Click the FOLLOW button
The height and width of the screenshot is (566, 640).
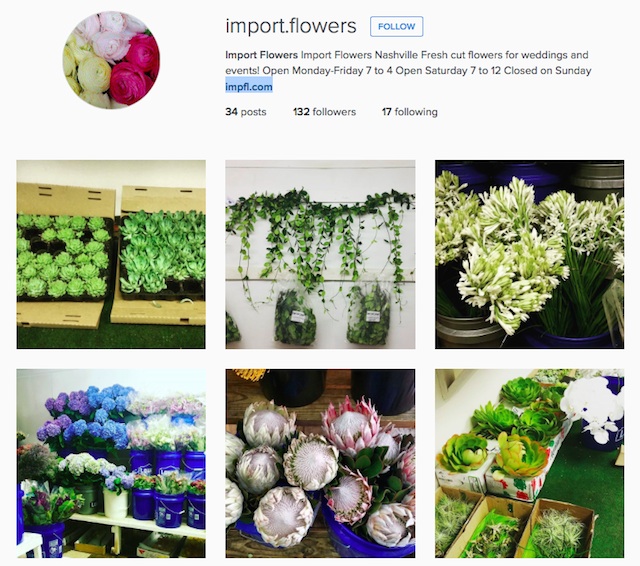click(x=396, y=27)
